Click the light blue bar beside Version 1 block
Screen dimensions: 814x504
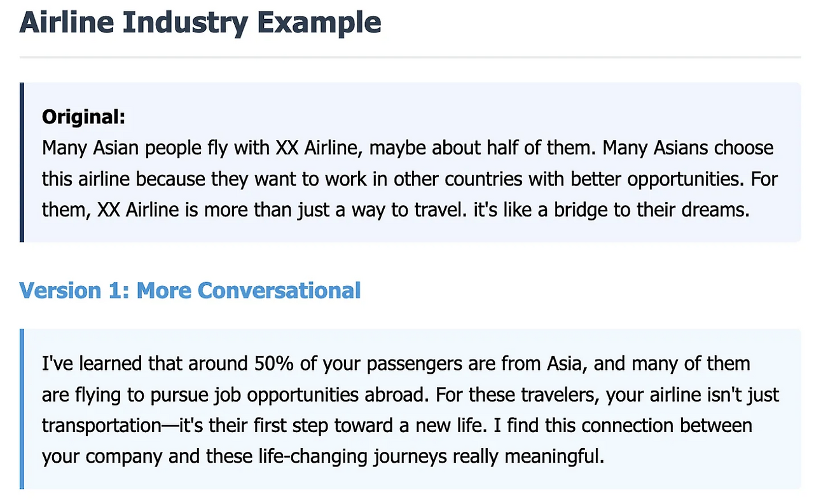[22, 409]
